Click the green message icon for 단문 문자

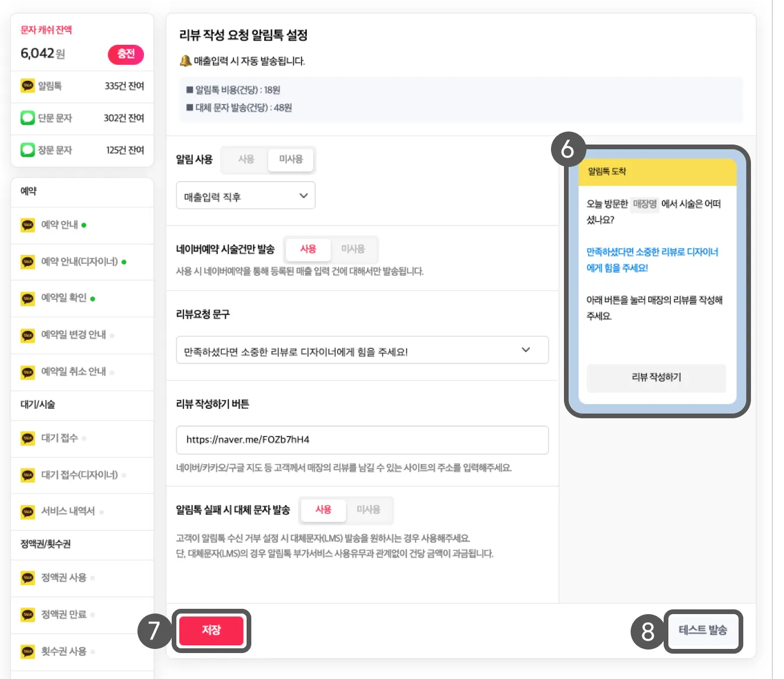[x=28, y=117]
